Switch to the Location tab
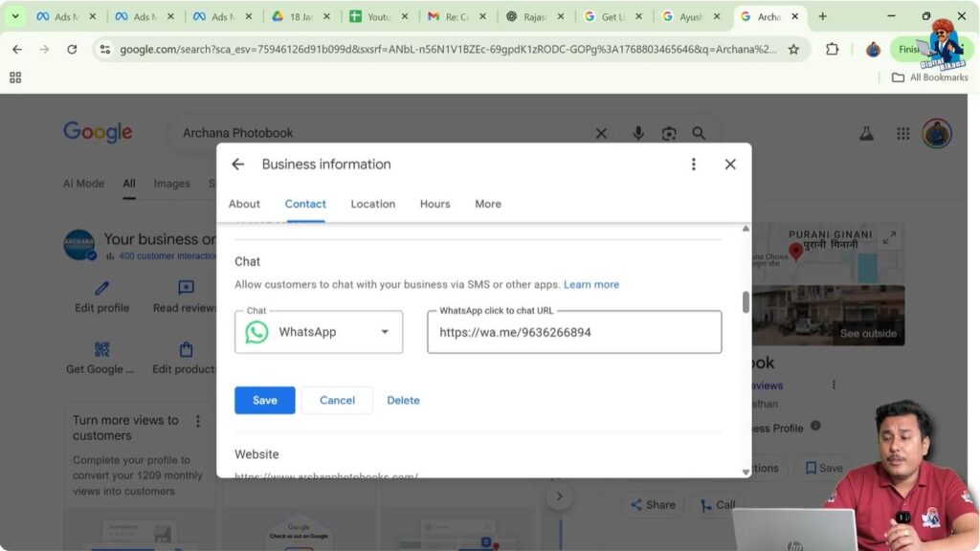This screenshot has width=980, height=551. pos(372,204)
